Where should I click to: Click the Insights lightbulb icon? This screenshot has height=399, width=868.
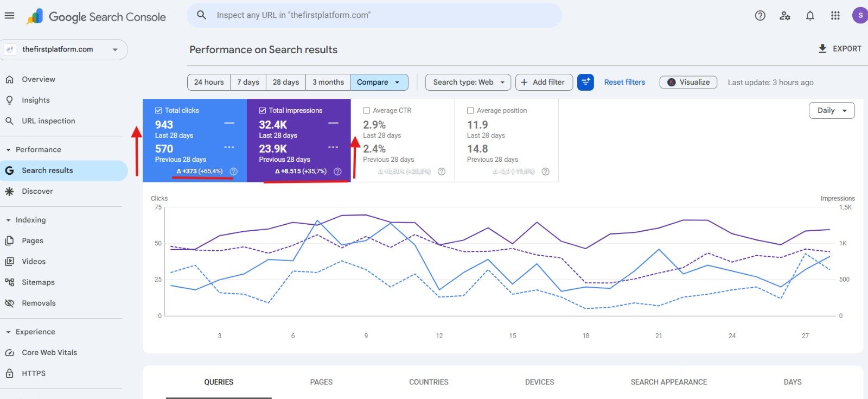pos(9,100)
